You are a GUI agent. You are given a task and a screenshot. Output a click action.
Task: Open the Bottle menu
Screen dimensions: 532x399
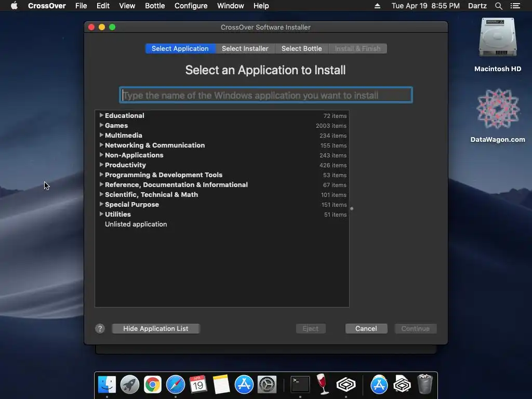point(155,6)
